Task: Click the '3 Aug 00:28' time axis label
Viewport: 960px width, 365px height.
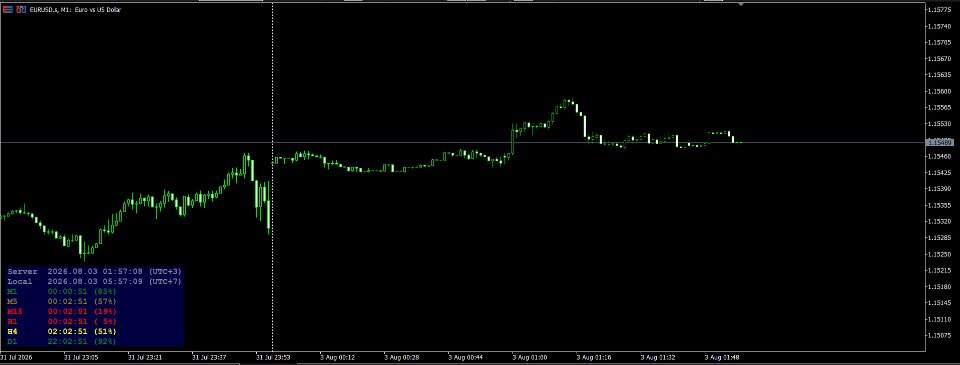Action: point(402,356)
